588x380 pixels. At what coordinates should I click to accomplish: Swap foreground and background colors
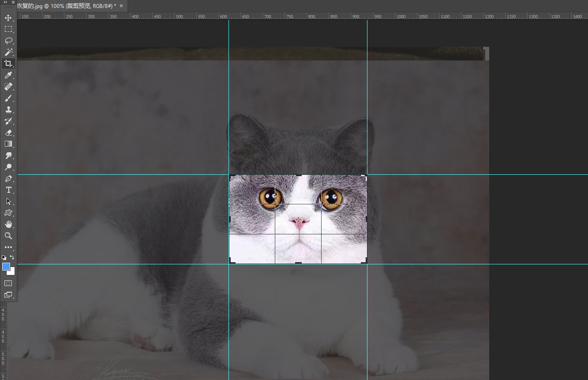point(12,257)
